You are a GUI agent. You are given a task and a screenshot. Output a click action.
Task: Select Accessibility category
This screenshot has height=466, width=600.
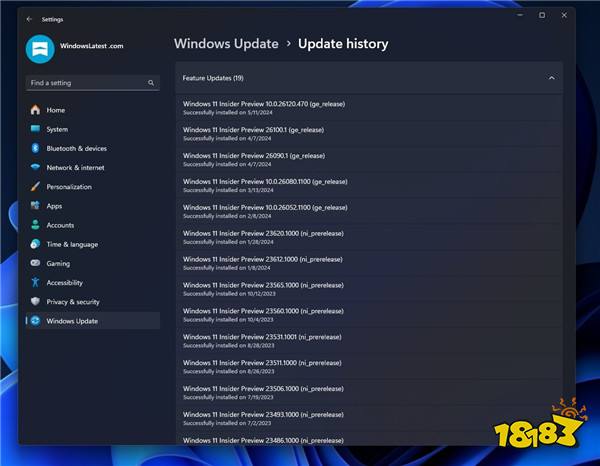[93, 282]
